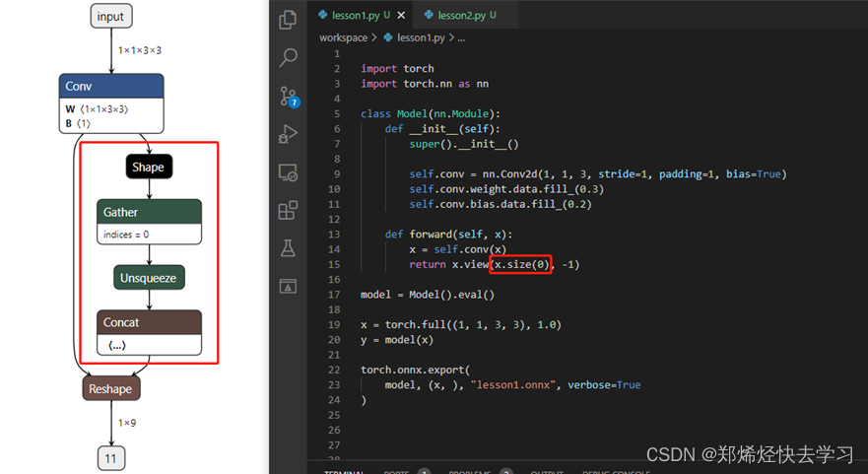868x474 pixels.
Task: Open the Run and Debug view
Action: (x=288, y=134)
